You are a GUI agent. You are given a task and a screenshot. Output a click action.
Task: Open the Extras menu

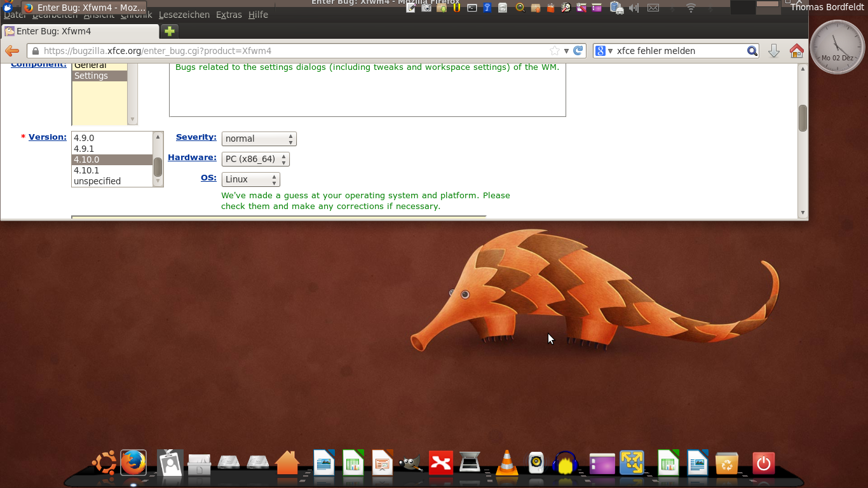[x=229, y=15]
